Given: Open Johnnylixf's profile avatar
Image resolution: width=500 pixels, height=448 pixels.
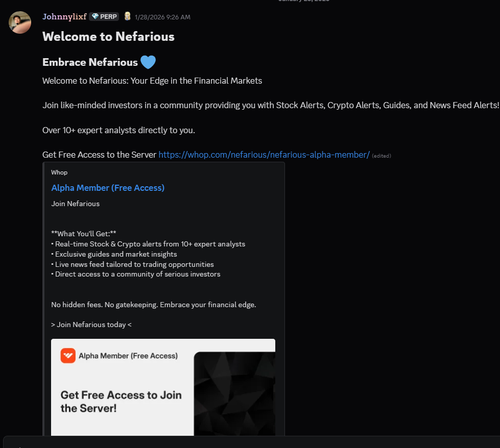Looking at the screenshot, I should click(20, 22).
